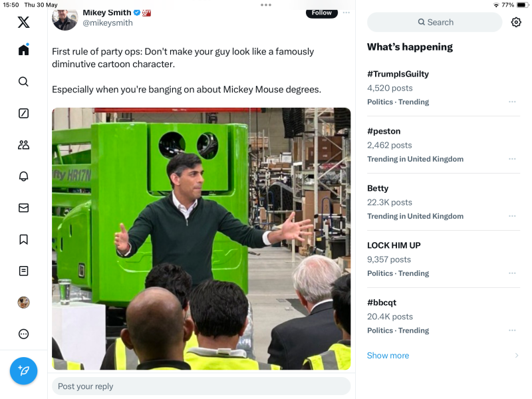This screenshot has height=399, width=532.
Task: Open the #peston trending topic
Action: [384, 131]
